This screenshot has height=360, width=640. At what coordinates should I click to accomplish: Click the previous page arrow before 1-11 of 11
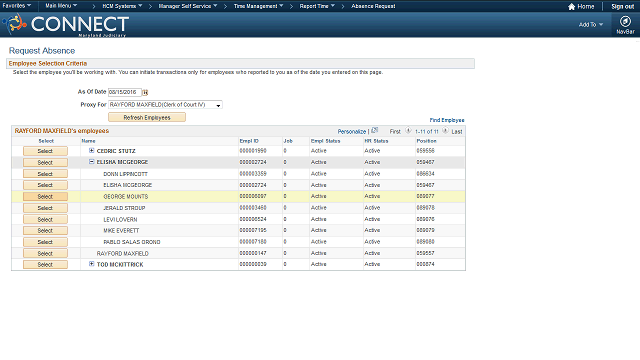[x=408, y=131]
